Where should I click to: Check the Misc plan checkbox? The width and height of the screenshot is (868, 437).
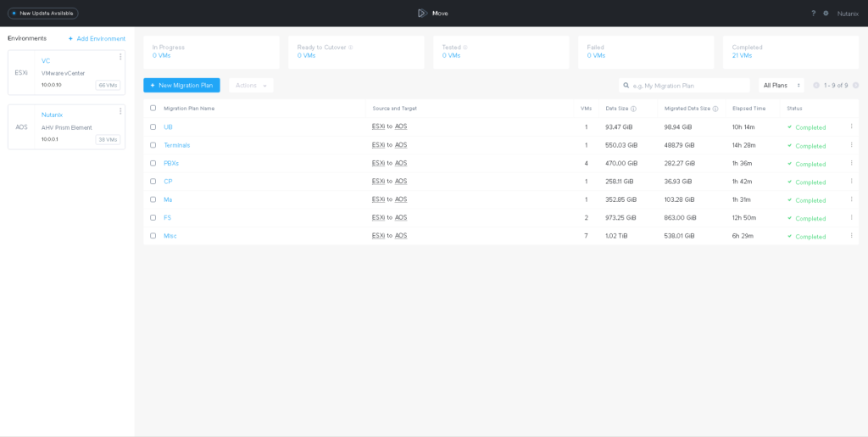tap(153, 235)
